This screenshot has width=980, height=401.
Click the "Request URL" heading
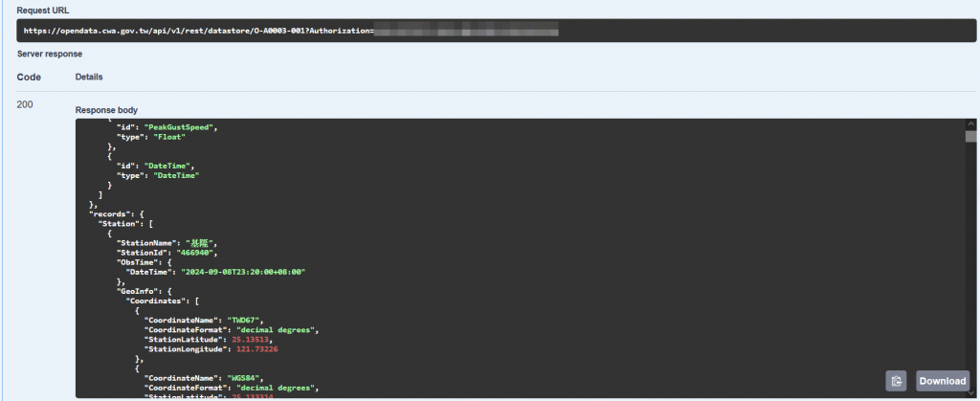[42, 11]
